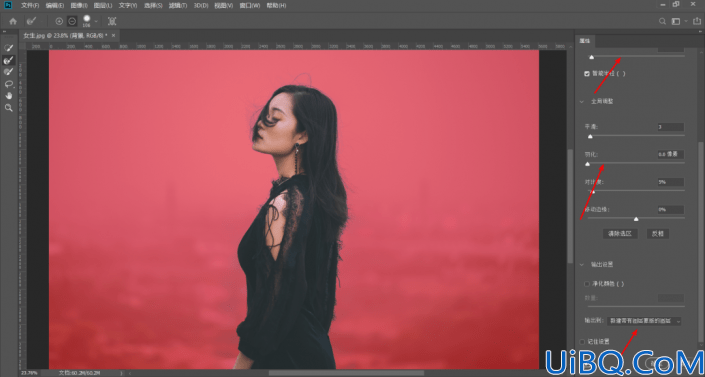The height and width of the screenshot is (377, 705).
Task: Click the Photoshop logo icon
Action: 9,5
